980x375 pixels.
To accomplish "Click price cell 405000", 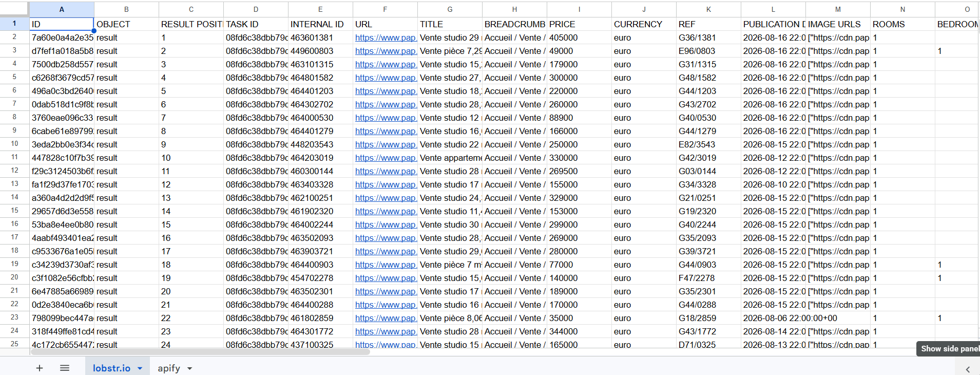I will coord(579,38).
